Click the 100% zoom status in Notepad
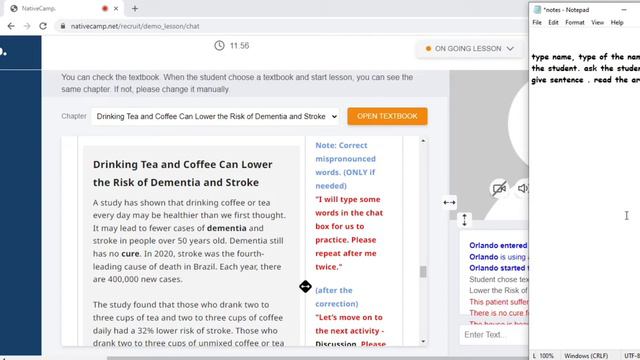 (x=547, y=356)
